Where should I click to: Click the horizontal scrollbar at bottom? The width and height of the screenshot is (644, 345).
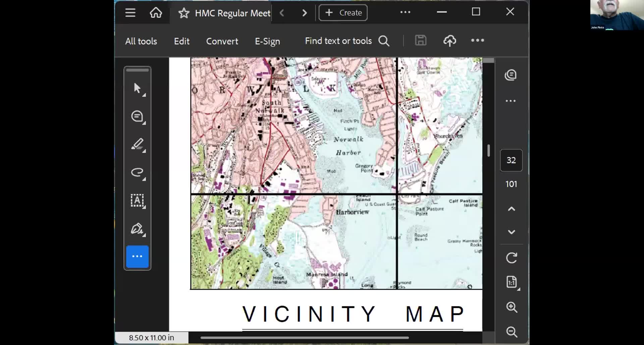click(304, 338)
